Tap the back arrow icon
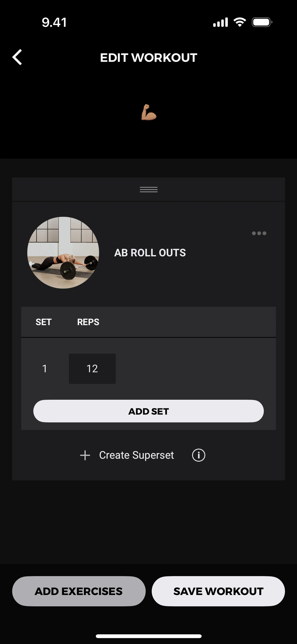The height and width of the screenshot is (644, 297). coord(17,57)
